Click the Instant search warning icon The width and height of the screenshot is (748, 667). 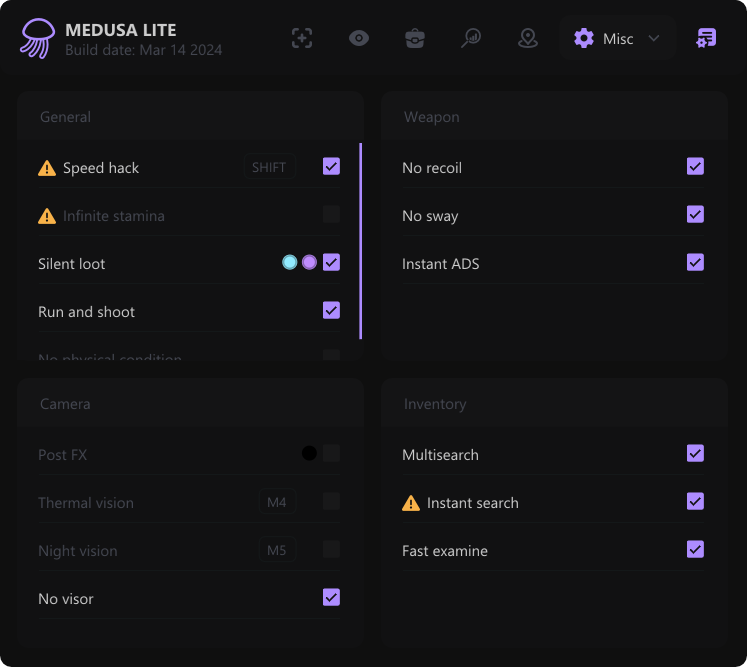coord(411,503)
